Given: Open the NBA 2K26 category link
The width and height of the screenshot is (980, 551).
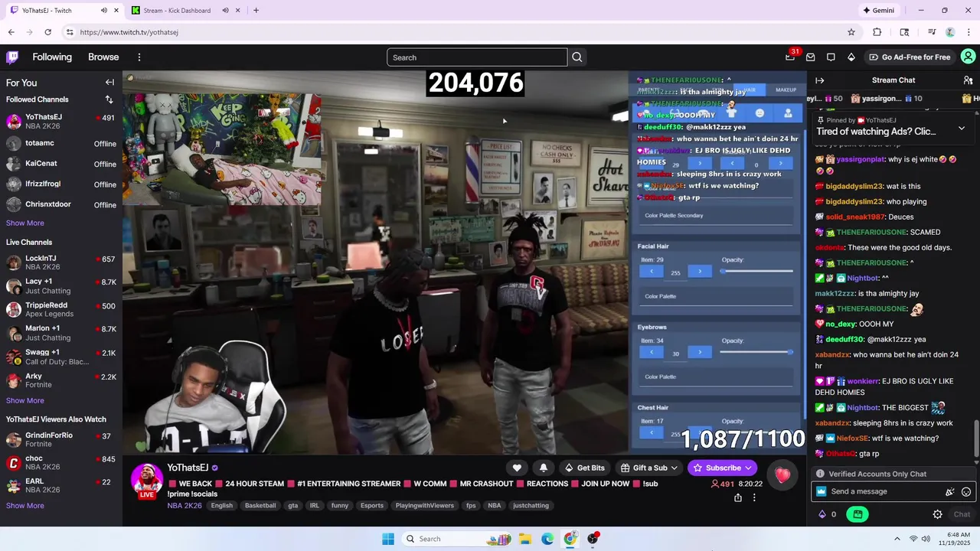Looking at the screenshot, I should pyautogui.click(x=185, y=506).
